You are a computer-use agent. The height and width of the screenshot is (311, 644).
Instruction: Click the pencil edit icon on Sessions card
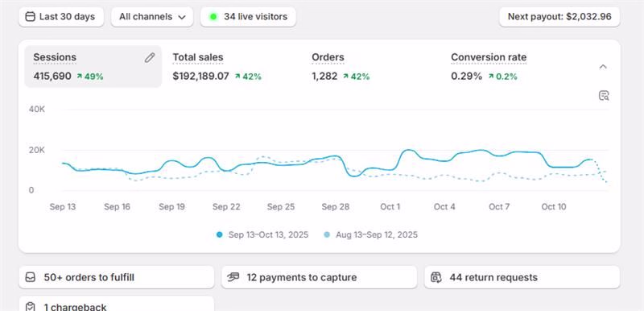[x=150, y=58]
